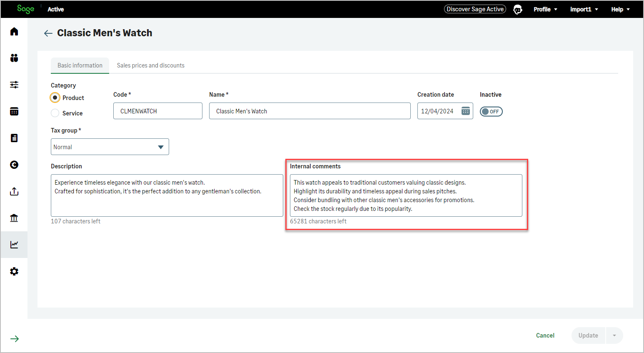Screen dimensions: 644x353
Task: Open the contacts people icon in sidebar
Action: point(14,58)
